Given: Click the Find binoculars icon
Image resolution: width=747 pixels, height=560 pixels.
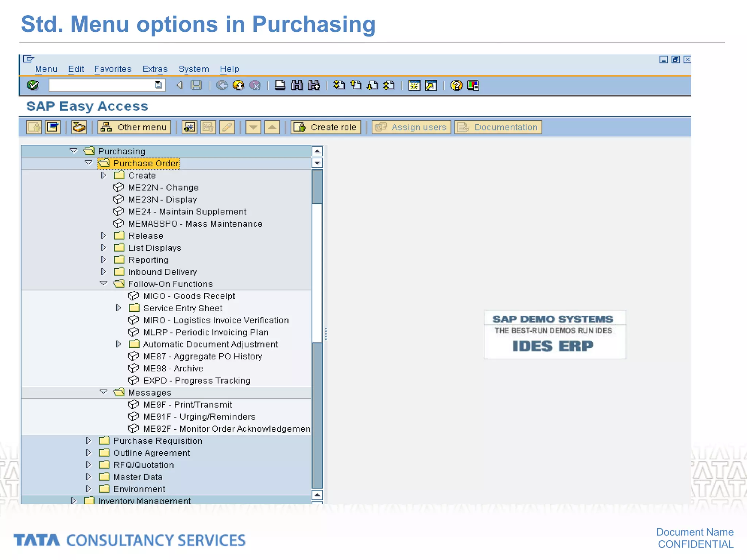Looking at the screenshot, I should 297,85.
